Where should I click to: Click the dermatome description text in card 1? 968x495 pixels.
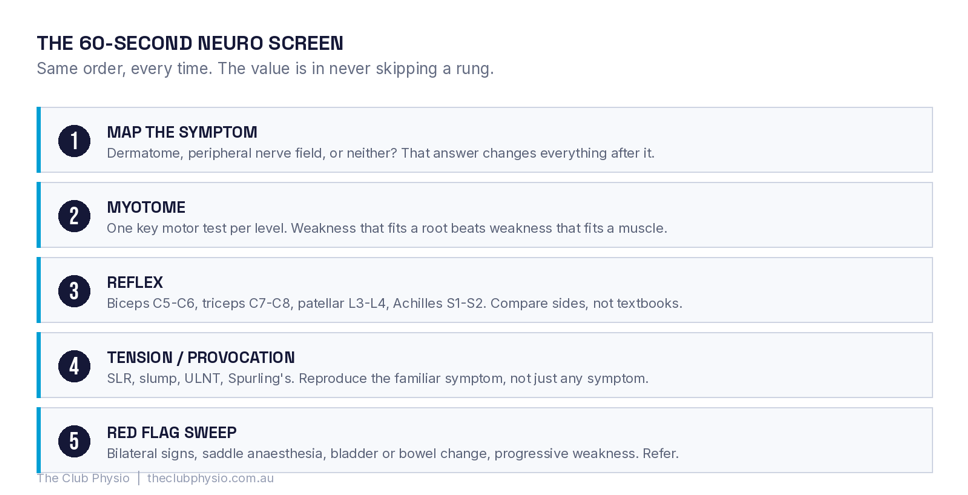tap(380, 153)
